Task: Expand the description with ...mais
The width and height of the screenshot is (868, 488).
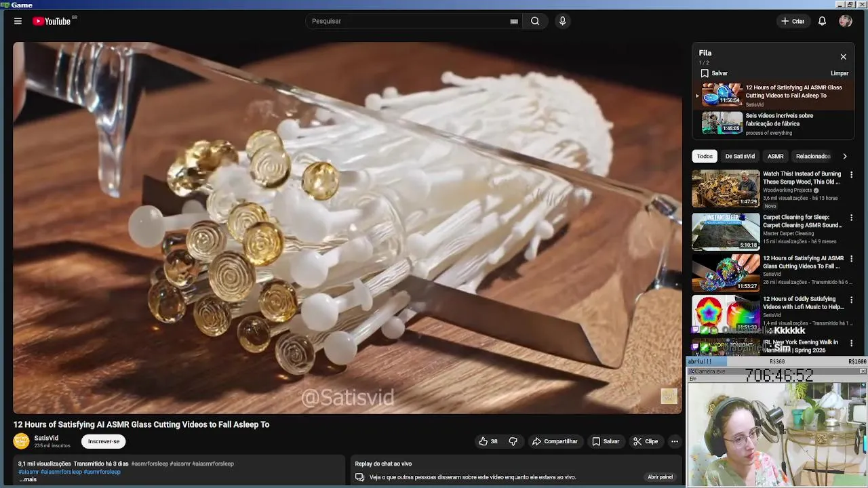Action: click(28, 479)
